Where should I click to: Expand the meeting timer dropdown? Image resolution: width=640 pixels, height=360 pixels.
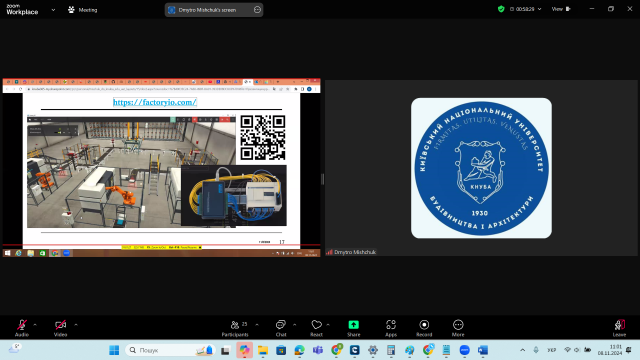tap(540, 9)
